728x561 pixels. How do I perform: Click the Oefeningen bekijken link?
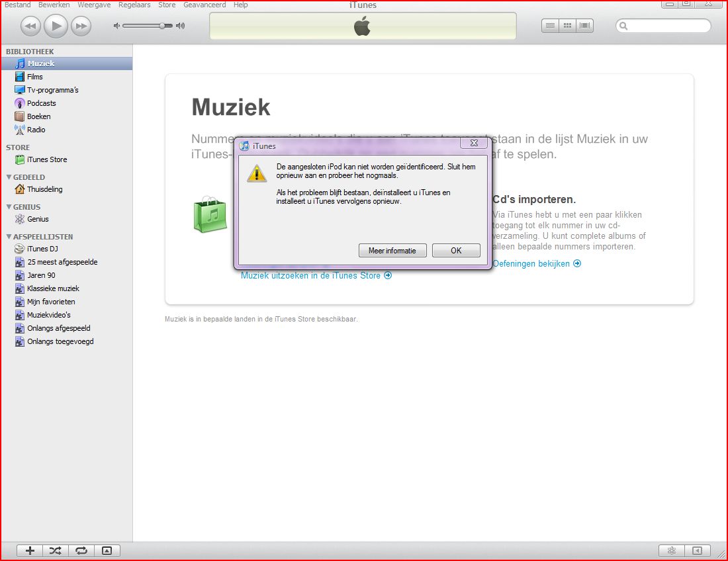click(x=537, y=263)
